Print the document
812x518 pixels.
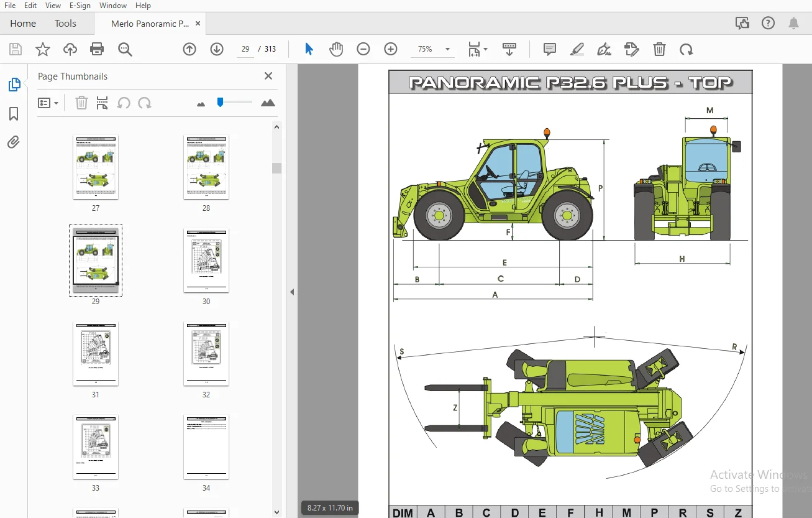coord(97,49)
